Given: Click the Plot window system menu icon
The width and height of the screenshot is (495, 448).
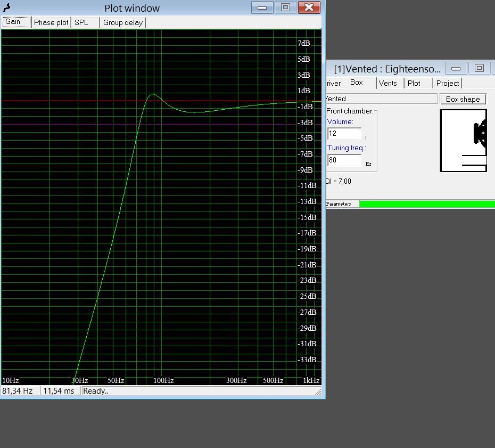Looking at the screenshot, I should (x=7, y=7).
